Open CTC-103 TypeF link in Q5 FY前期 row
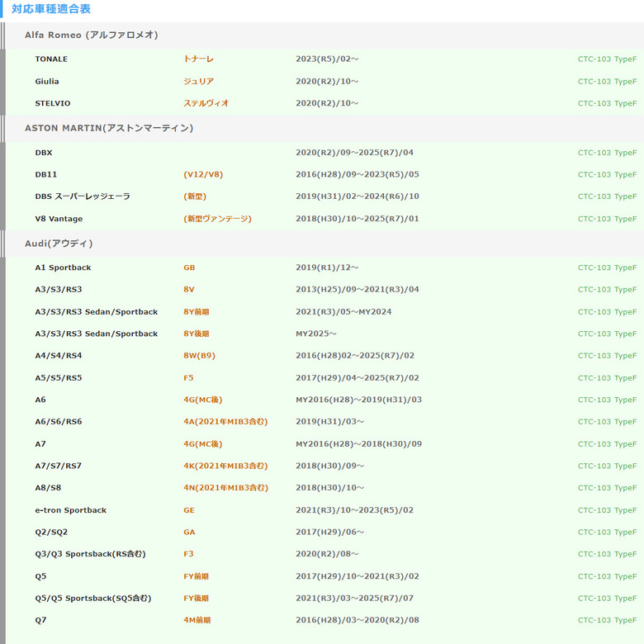 click(x=607, y=576)
